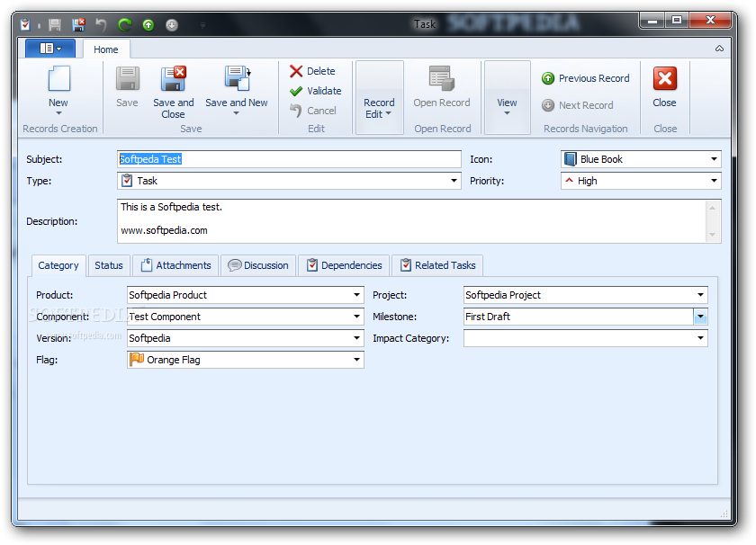
Task: Expand the Save and New dropdown arrow
Action: click(x=236, y=113)
